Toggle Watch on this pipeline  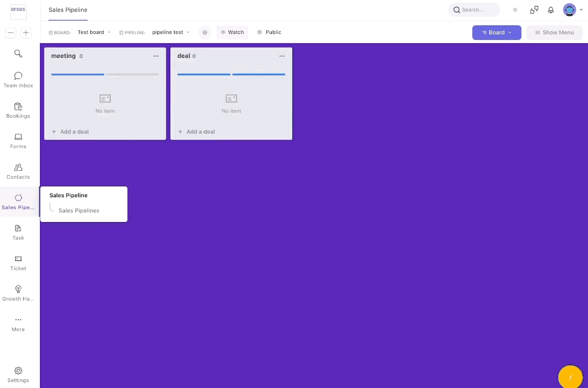click(x=232, y=32)
